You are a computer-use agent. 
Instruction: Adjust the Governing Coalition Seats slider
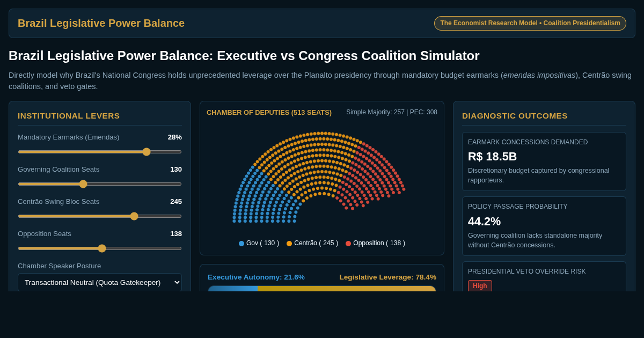pos(100,184)
